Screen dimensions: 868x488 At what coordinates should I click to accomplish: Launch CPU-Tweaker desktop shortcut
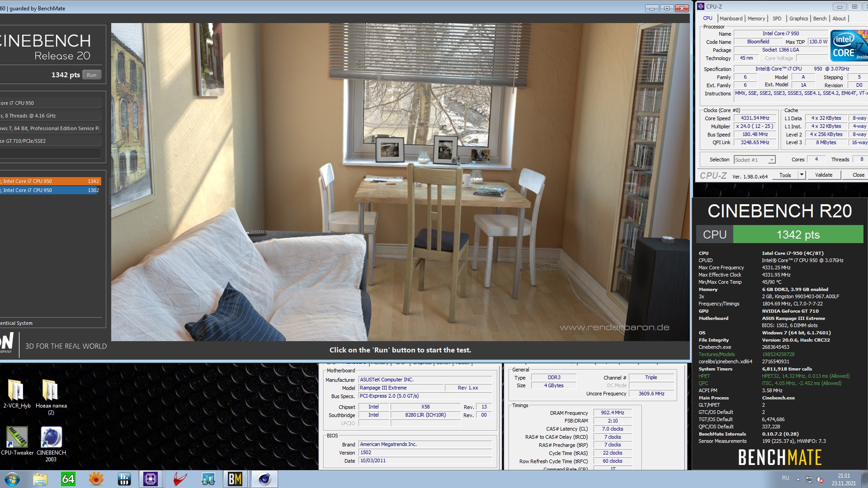17,441
